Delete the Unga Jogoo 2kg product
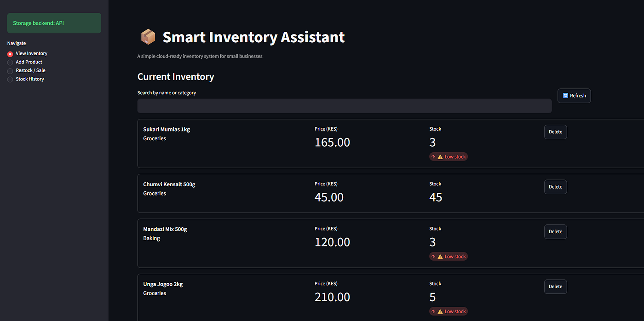 tap(555, 287)
